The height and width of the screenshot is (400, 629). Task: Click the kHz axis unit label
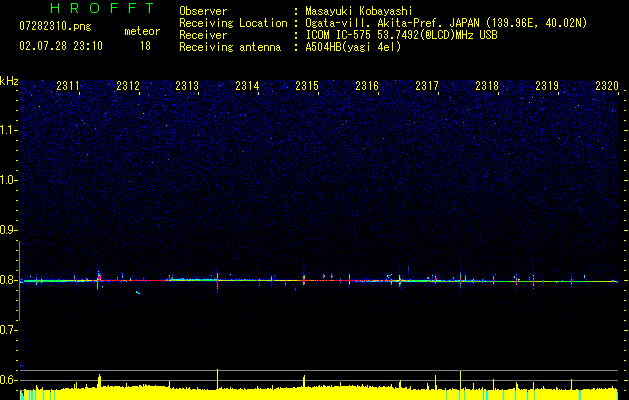9,81
